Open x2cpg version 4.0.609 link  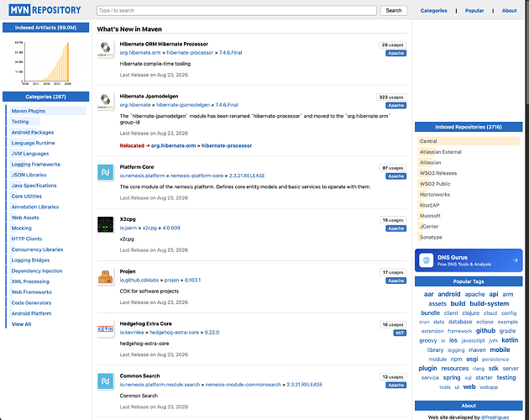point(171,228)
